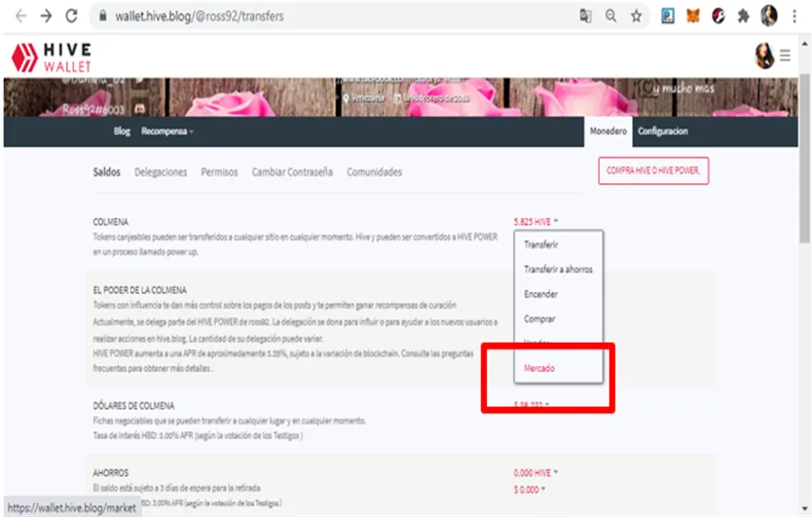
Task: Choose Transferir a ahorros menu entry
Action: pos(558,270)
